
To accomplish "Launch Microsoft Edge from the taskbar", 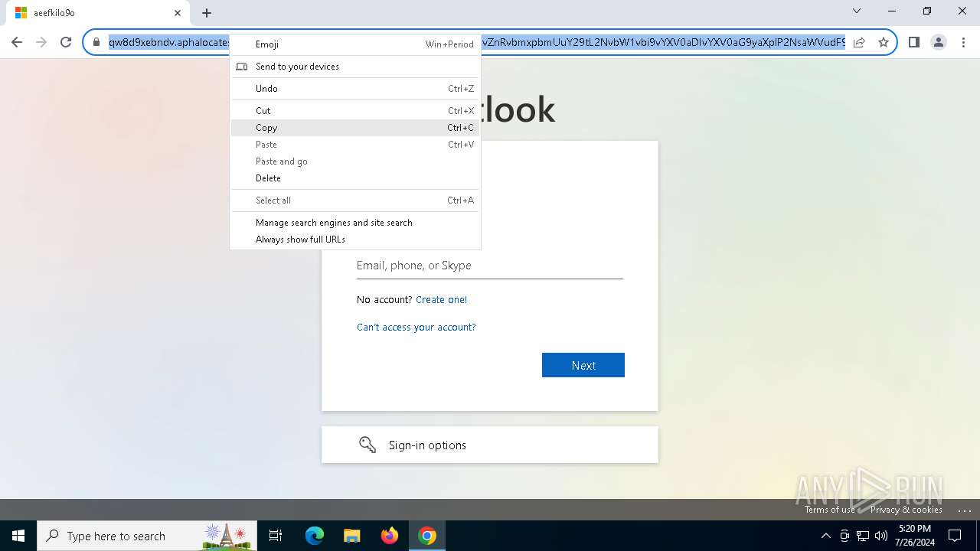I will tap(315, 536).
